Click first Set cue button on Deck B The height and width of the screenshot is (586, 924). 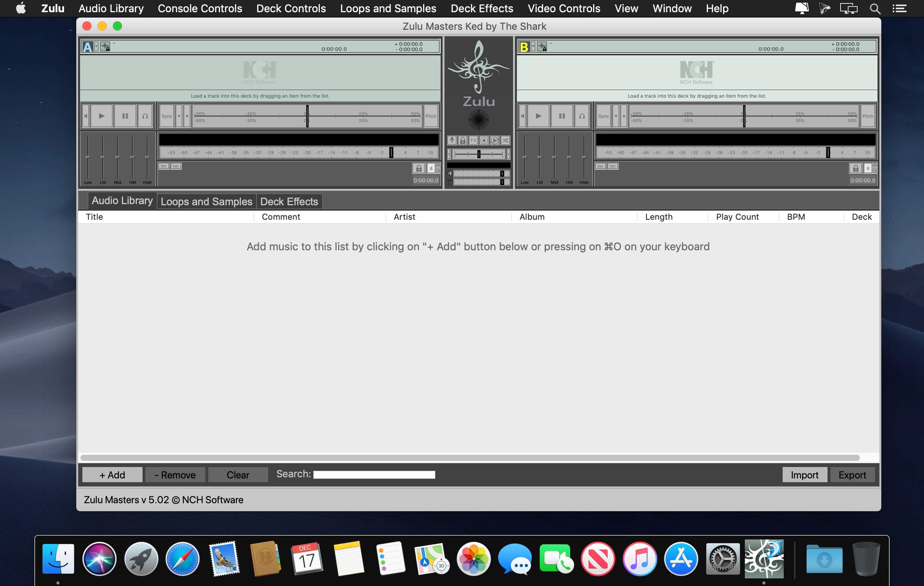pyautogui.click(x=600, y=166)
